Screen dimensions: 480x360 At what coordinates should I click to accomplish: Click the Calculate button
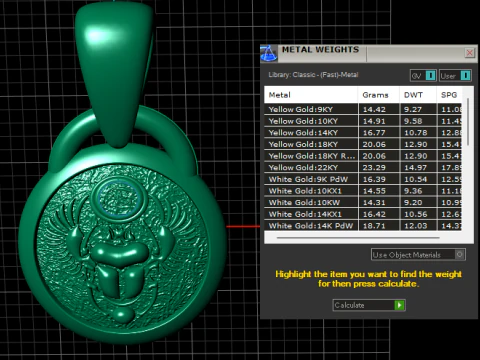click(369, 305)
